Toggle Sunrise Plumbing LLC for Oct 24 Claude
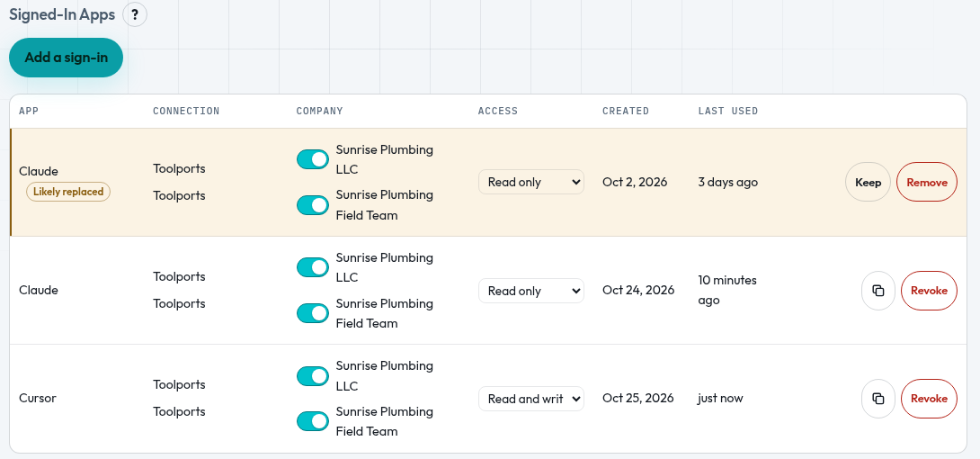980x459 pixels. (x=313, y=267)
